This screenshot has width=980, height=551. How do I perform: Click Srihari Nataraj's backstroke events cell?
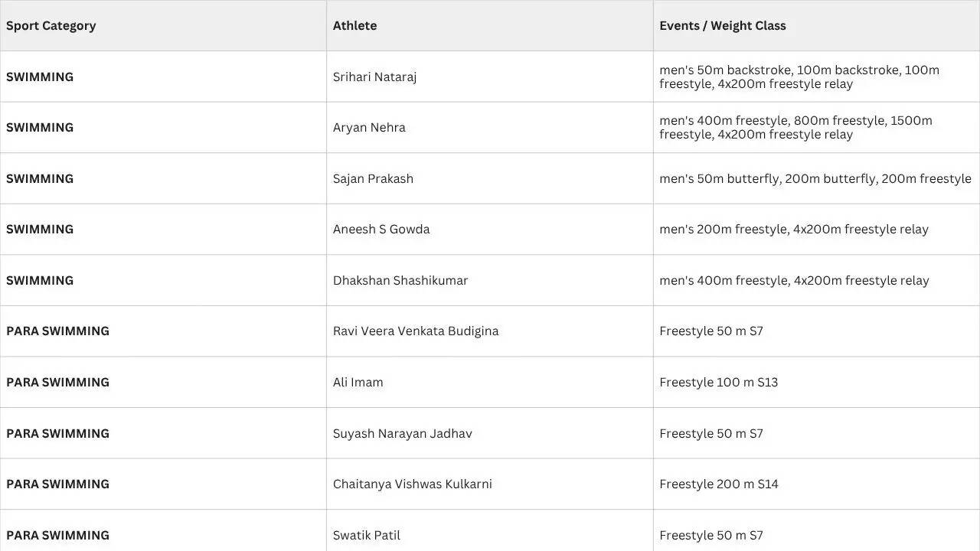coord(816,77)
